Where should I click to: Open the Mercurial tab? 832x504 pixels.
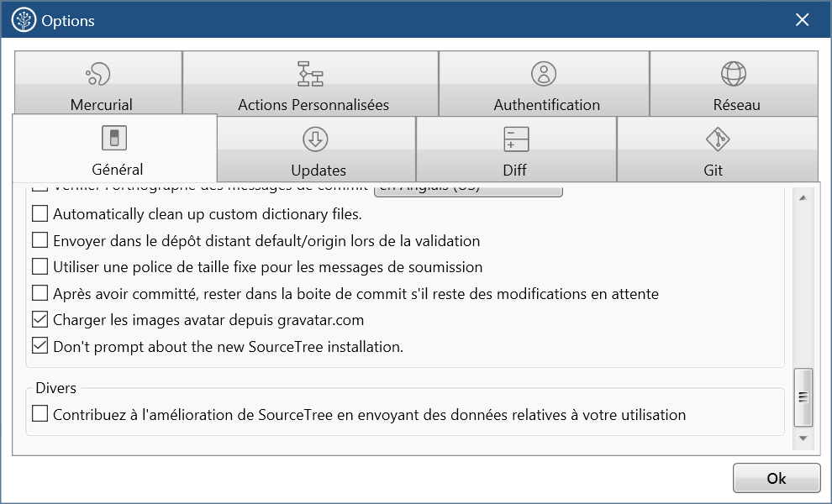tap(98, 83)
